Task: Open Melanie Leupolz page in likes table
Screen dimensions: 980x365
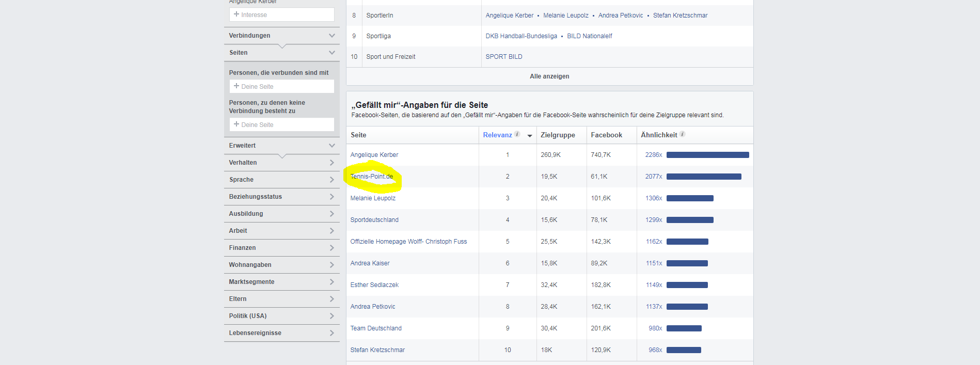Action: [373, 198]
